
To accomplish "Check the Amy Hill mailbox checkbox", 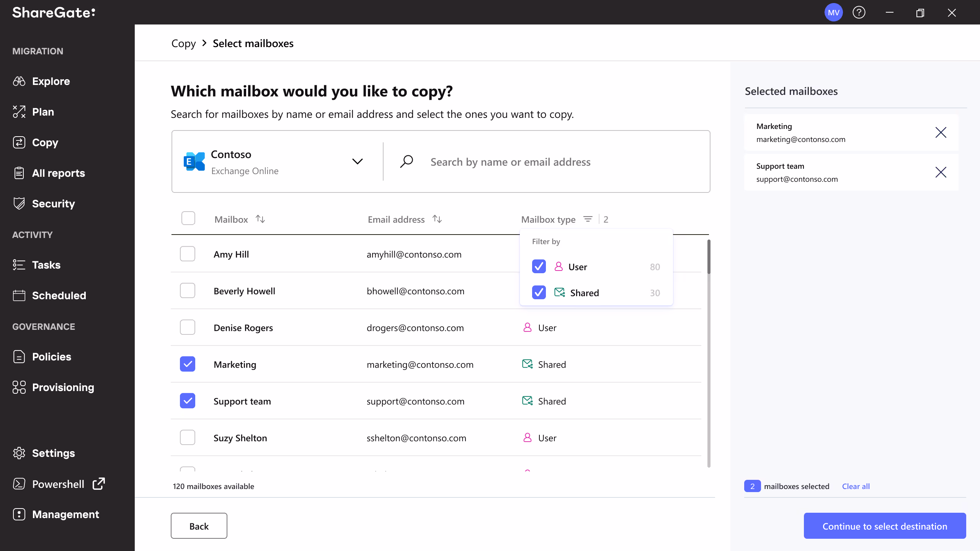I will pos(188,254).
